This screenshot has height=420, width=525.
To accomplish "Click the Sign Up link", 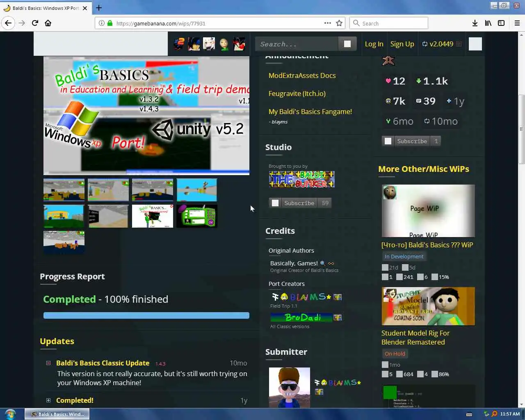I will click(x=402, y=44).
